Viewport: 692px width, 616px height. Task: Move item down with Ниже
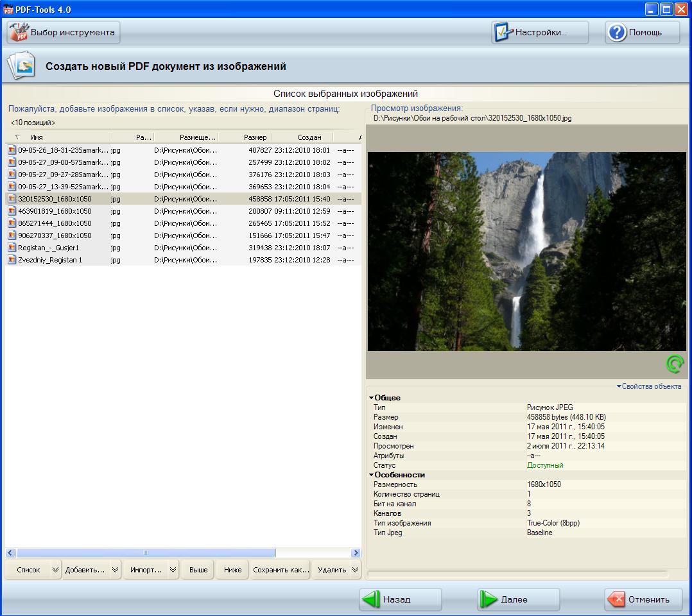[x=232, y=570]
